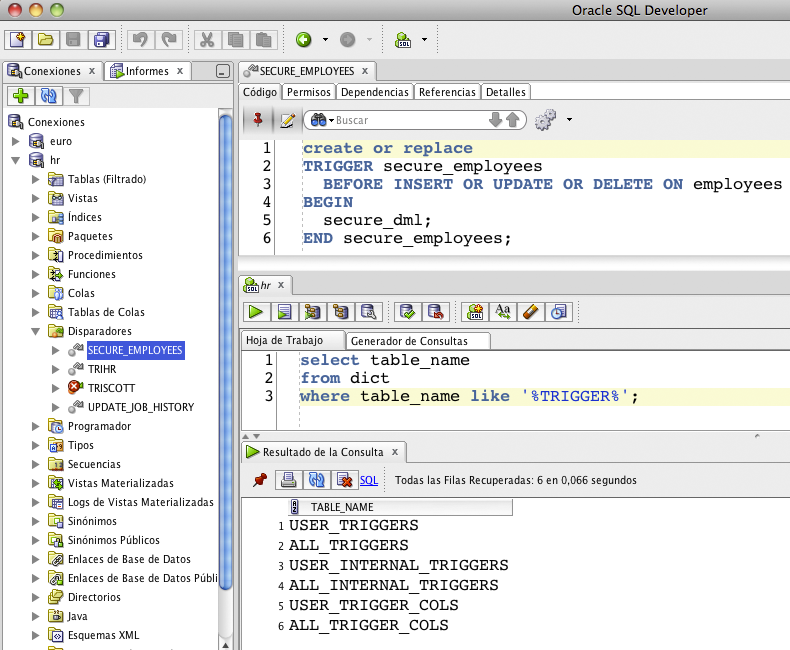Click the Commit icon in worksheet toolbar
790x650 pixels.
point(406,311)
